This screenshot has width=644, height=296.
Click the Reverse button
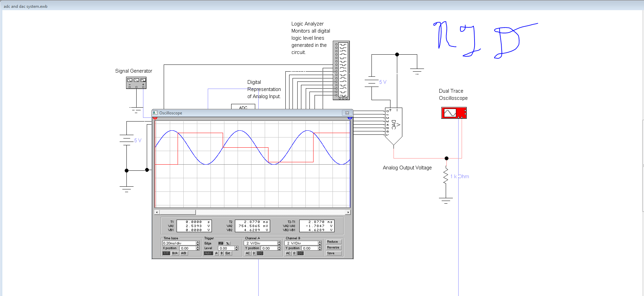(334, 247)
